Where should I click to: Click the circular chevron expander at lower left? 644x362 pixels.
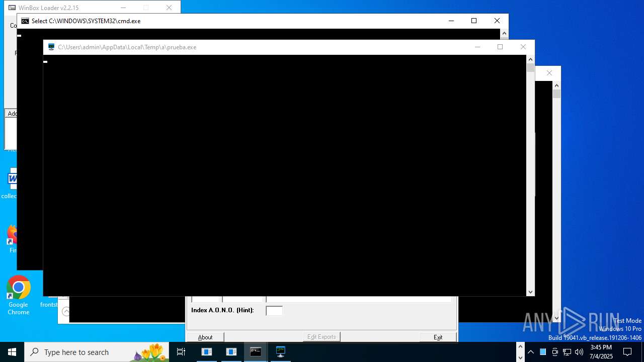(x=65, y=312)
